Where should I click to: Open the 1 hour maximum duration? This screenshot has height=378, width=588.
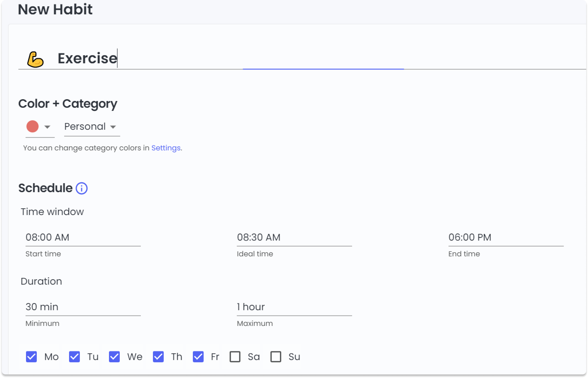pos(294,307)
